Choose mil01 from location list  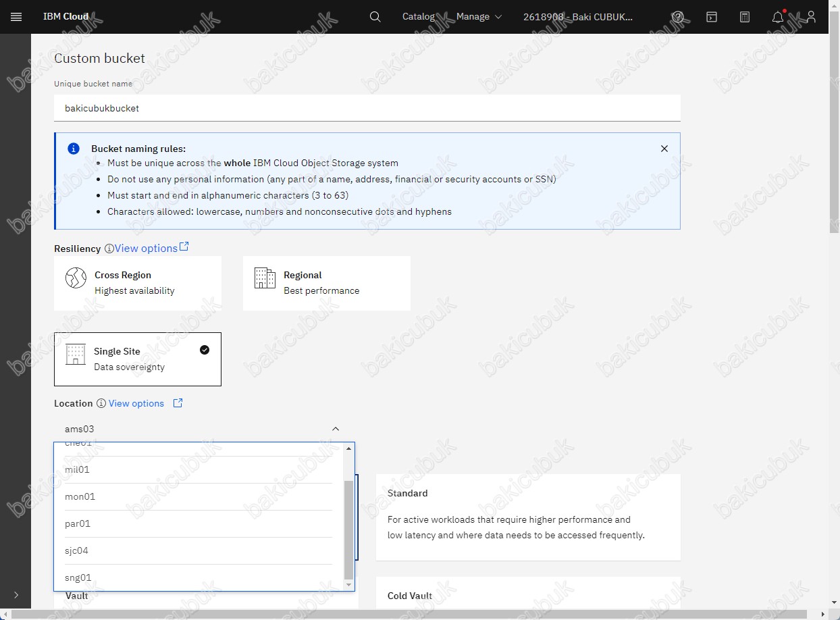coord(199,469)
